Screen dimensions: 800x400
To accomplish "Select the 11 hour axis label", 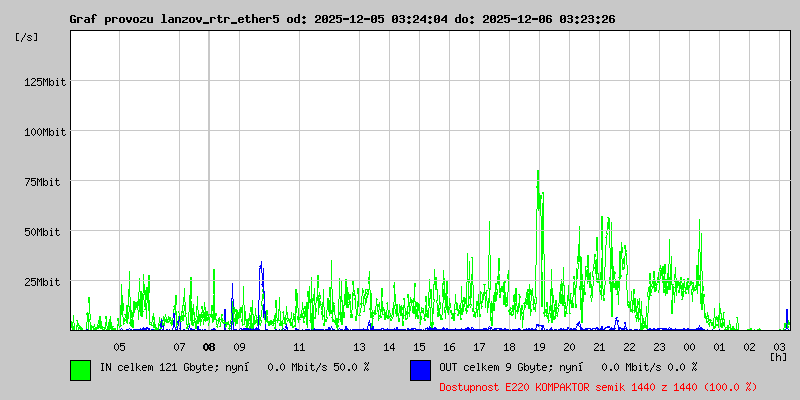I will pos(299,347).
